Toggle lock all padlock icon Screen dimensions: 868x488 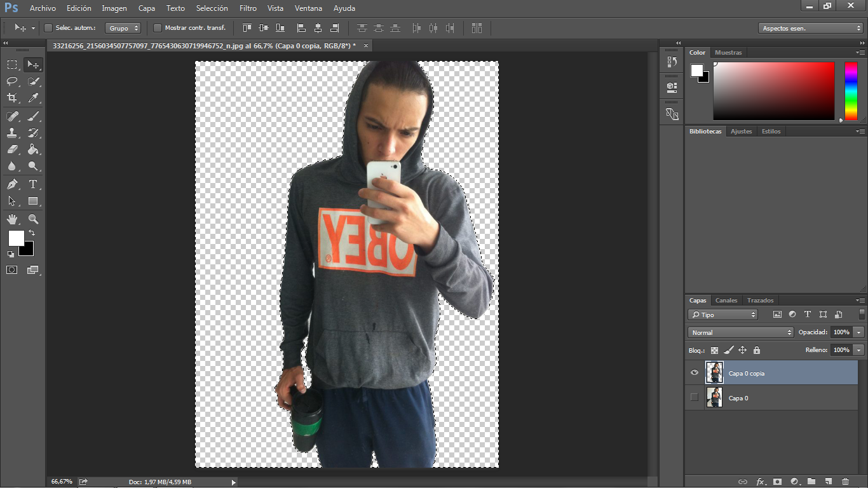pos(756,350)
